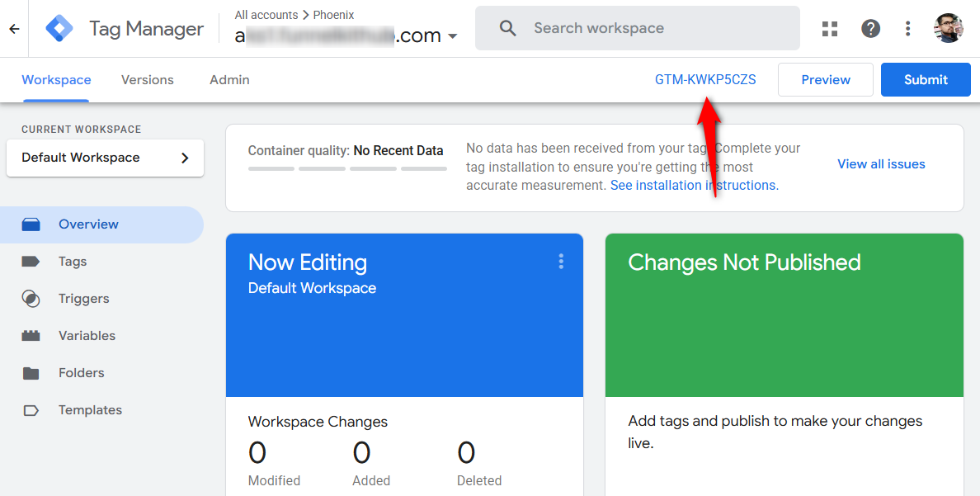The image size is (980, 496).
Task: Switch to the Workspace tab
Action: pos(56,80)
